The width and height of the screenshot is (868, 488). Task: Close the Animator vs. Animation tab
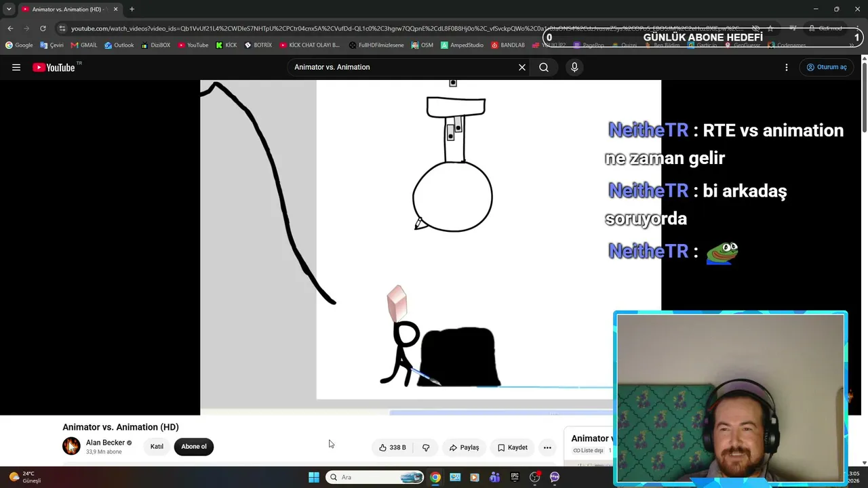click(115, 9)
